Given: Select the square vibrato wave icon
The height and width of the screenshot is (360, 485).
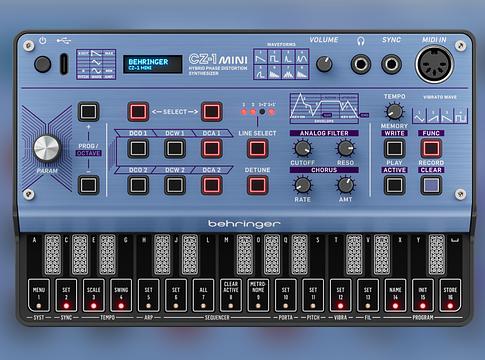Looking at the screenshot, I should [461, 116].
